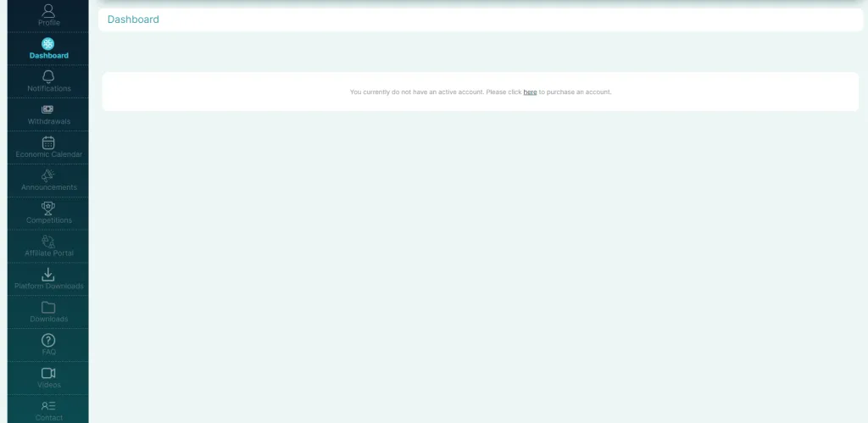The image size is (868, 423).
Task: Click the Affiliate Portal icon
Action: (x=48, y=241)
